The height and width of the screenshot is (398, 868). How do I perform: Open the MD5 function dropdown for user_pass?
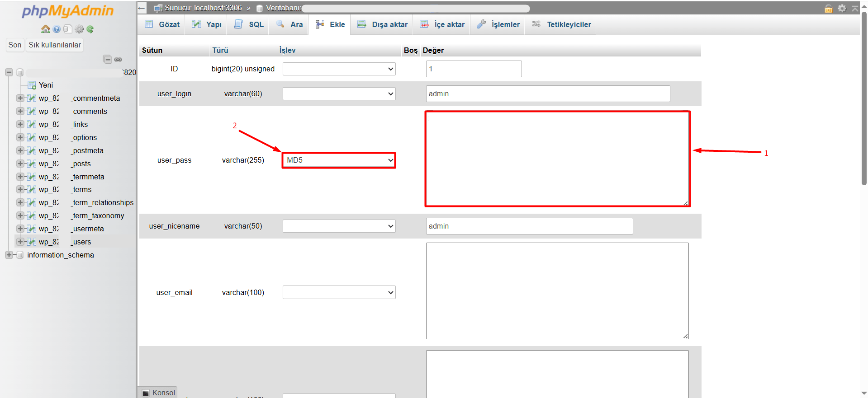coord(339,160)
